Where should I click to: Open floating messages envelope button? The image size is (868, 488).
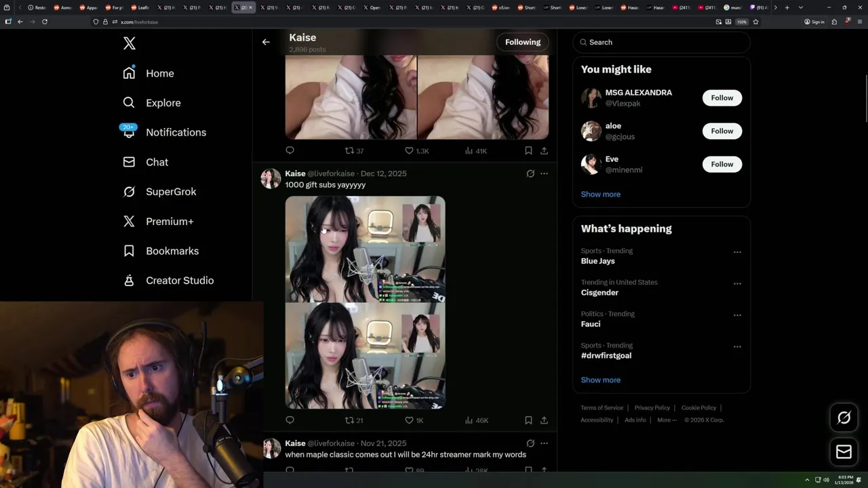pos(844,451)
